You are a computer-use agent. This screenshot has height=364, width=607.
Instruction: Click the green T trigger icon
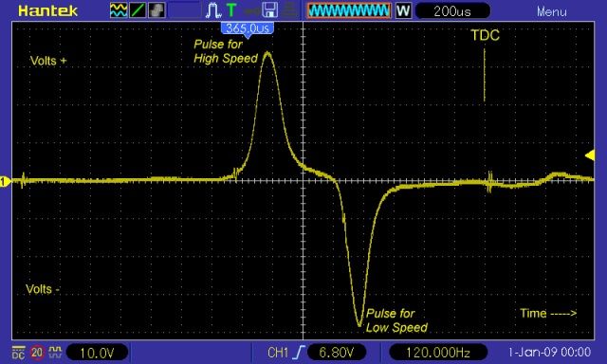click(x=231, y=10)
